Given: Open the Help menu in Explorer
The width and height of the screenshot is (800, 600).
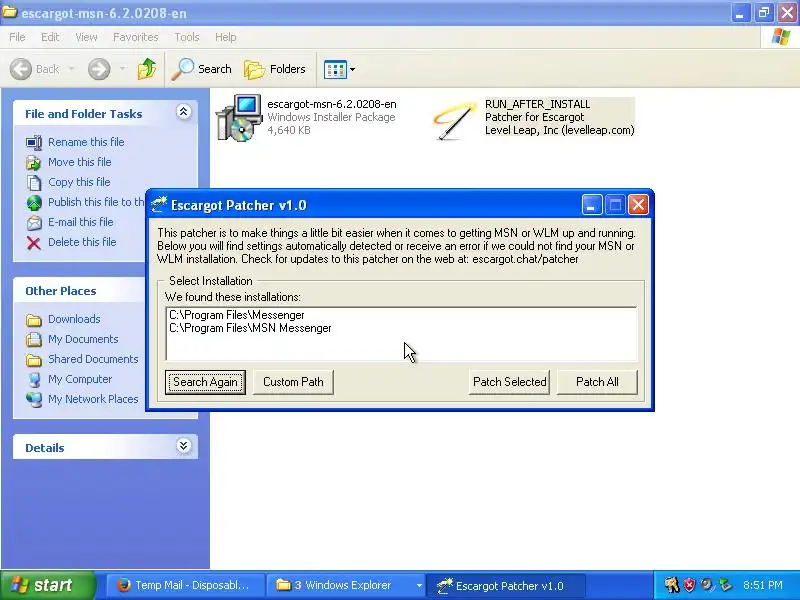Looking at the screenshot, I should pyautogui.click(x=226, y=37).
